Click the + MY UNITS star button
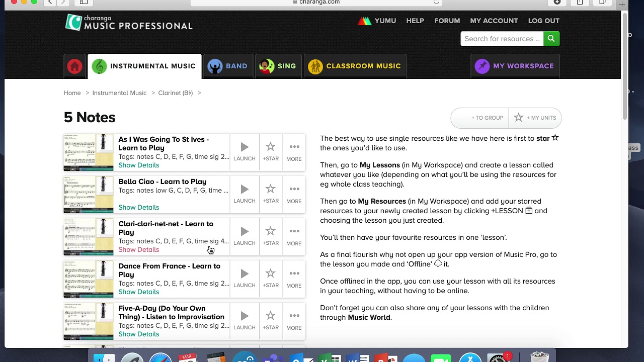This screenshot has width=644, height=362. point(535,118)
